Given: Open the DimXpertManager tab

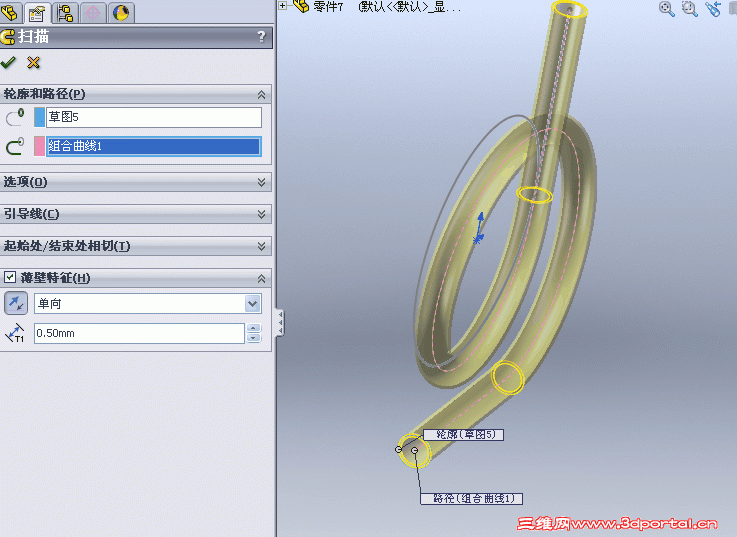Looking at the screenshot, I should (x=93, y=13).
